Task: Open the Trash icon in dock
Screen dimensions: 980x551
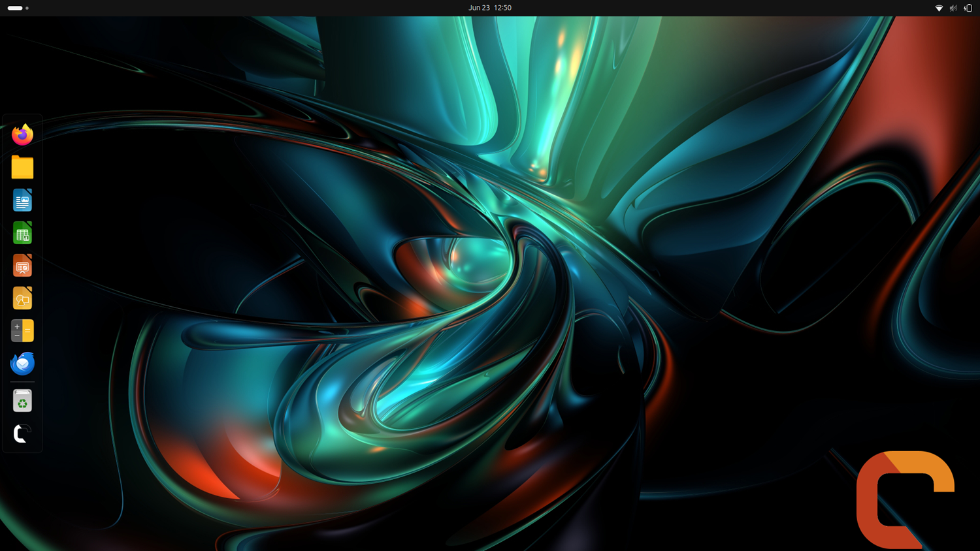Action: coord(22,401)
